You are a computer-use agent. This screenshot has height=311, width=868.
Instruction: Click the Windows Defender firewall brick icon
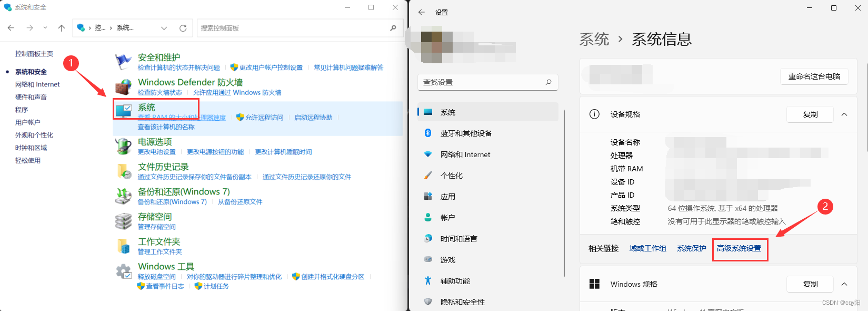pos(123,86)
